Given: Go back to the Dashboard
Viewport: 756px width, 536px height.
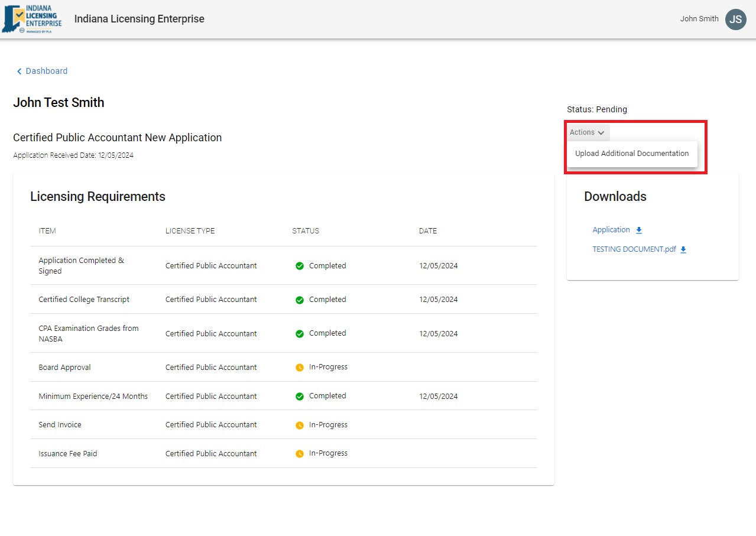Looking at the screenshot, I should (x=46, y=71).
